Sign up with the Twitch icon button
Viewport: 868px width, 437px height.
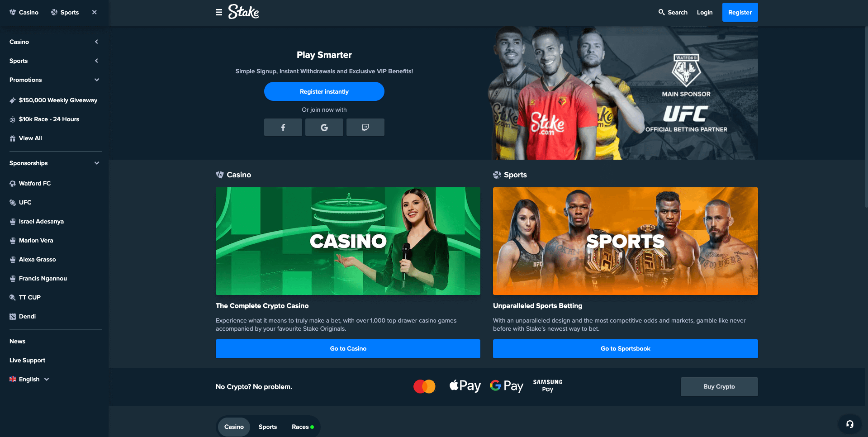coord(365,128)
